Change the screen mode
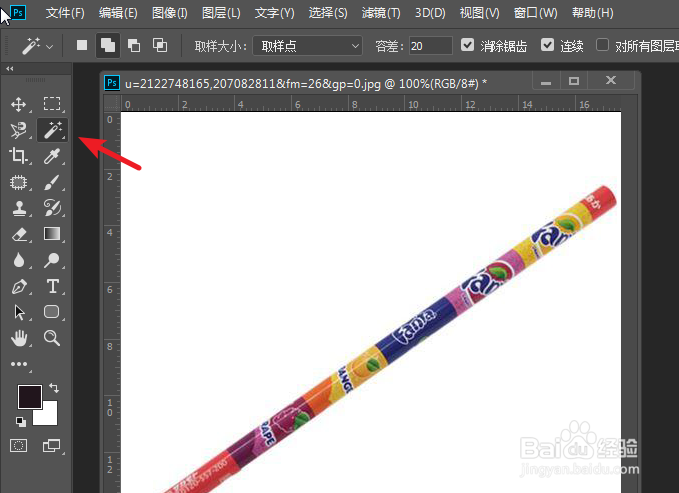Screen dimensions: 679x493 [52, 445]
